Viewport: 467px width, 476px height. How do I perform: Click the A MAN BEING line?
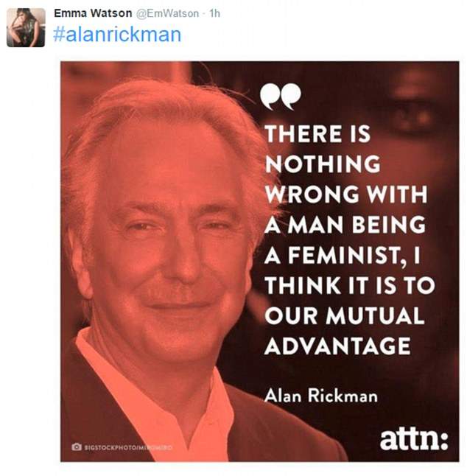[345, 224]
